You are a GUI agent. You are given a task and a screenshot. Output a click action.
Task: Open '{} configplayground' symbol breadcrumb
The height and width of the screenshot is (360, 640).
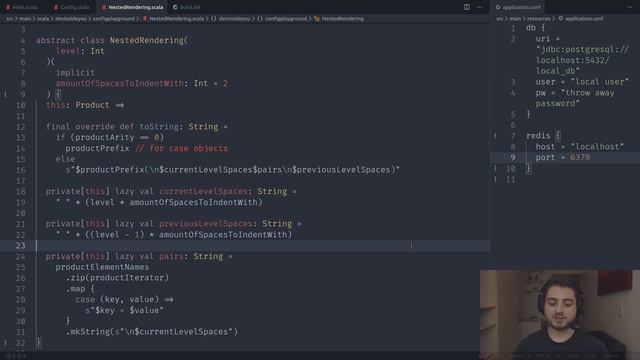(x=282, y=19)
